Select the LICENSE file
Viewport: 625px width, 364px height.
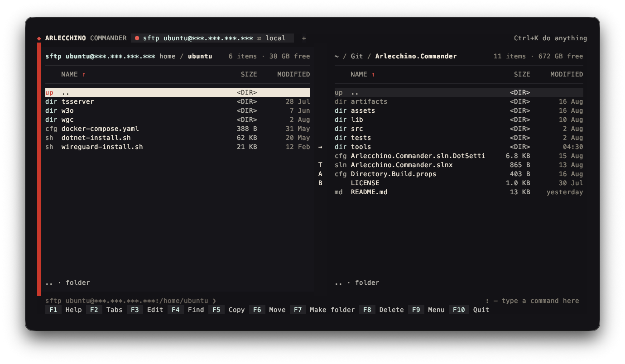[459, 183]
